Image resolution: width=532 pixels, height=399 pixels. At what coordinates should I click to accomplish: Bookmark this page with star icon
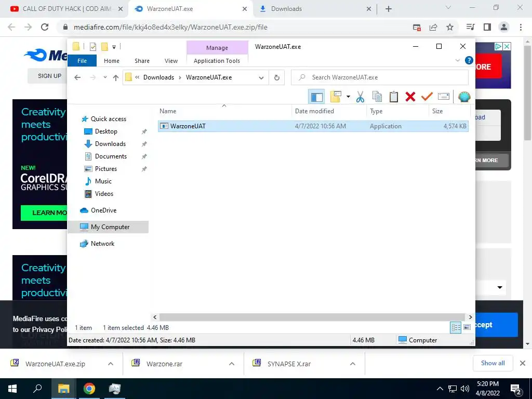pyautogui.click(x=450, y=27)
